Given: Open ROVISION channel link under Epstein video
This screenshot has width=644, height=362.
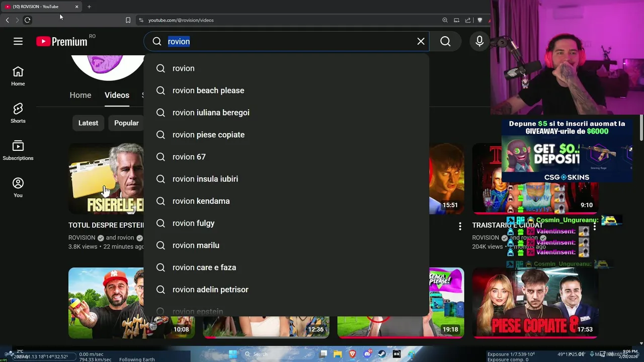Looking at the screenshot, I should click(x=82, y=238).
